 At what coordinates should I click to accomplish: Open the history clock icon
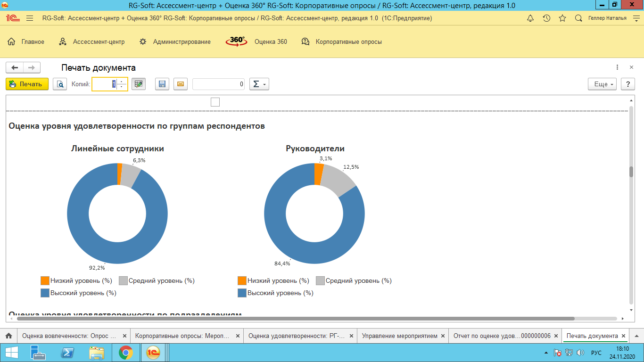546,18
